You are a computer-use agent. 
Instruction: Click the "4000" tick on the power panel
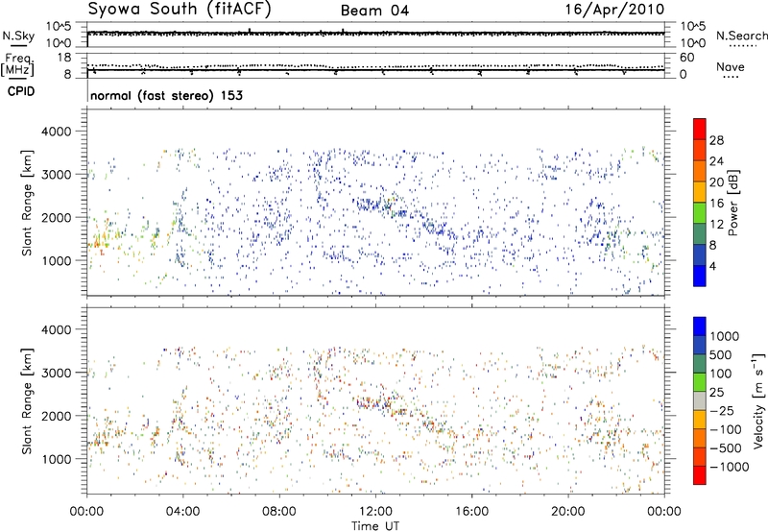click(x=57, y=132)
